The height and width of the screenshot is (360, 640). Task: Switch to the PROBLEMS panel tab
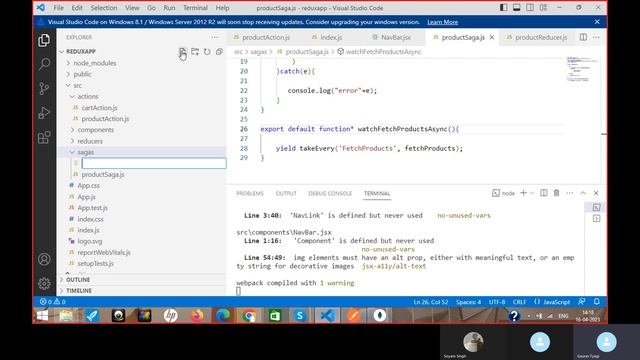[x=250, y=193]
